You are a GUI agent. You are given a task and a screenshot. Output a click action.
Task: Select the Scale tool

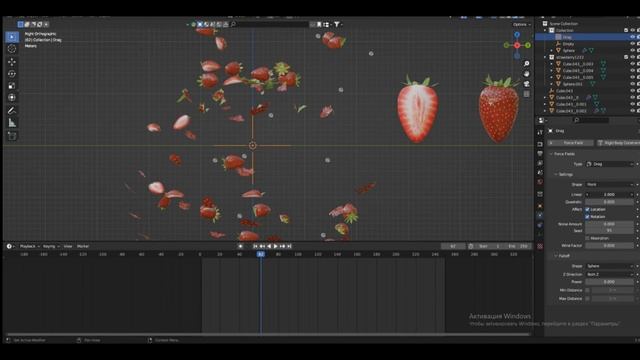coord(12,86)
